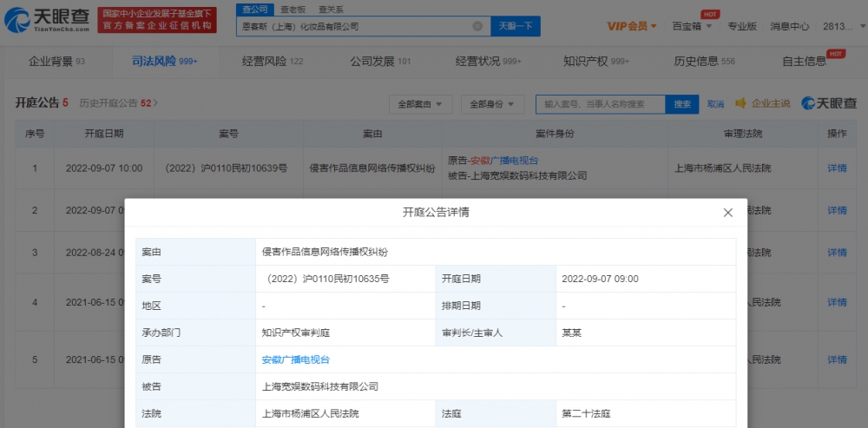Click 第二十法庭 in the dialog

click(586, 413)
